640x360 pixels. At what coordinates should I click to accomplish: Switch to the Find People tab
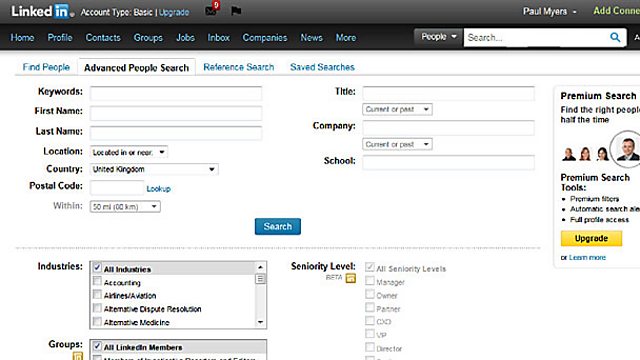(46, 67)
